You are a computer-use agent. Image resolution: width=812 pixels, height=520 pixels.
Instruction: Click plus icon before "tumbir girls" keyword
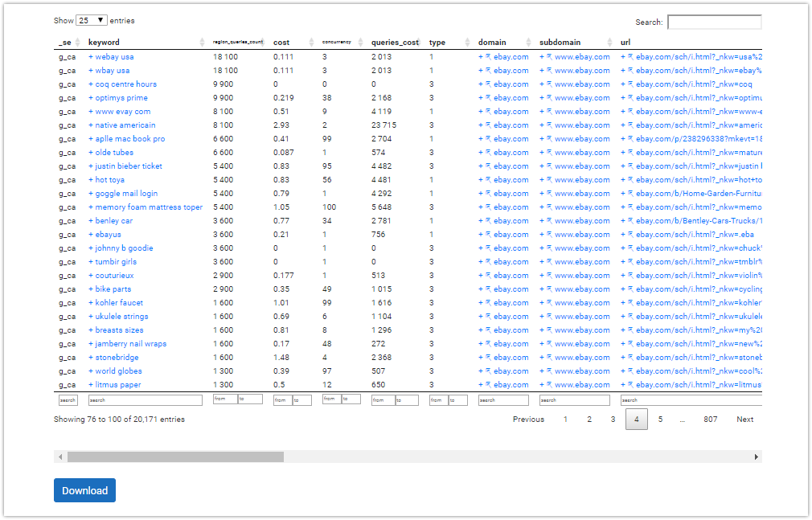(x=91, y=262)
